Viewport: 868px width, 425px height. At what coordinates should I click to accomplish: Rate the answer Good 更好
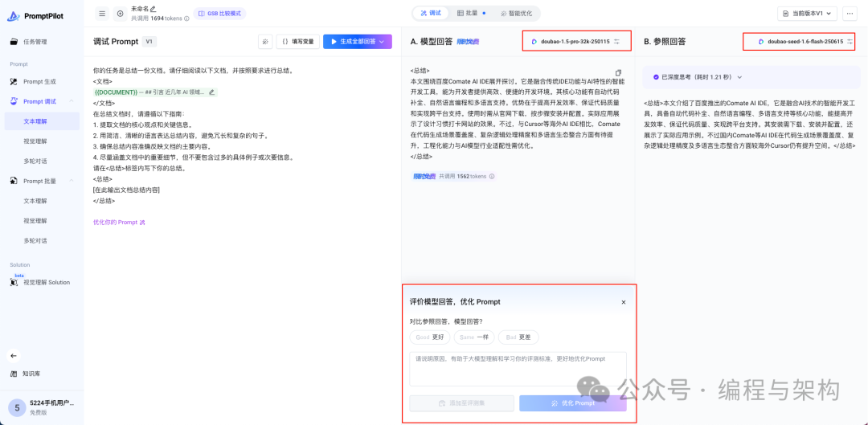click(429, 337)
